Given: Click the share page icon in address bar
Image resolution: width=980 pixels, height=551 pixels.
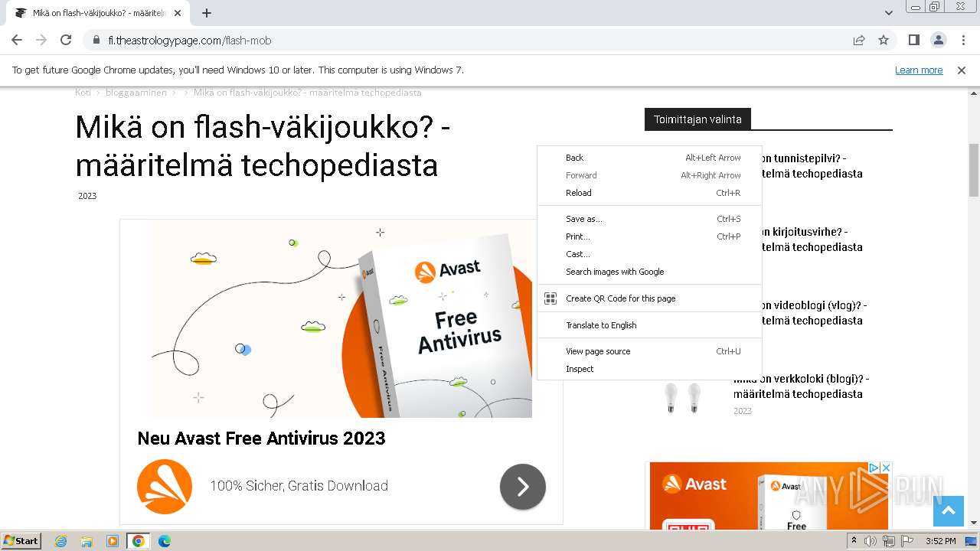Looking at the screenshot, I should coord(859,40).
